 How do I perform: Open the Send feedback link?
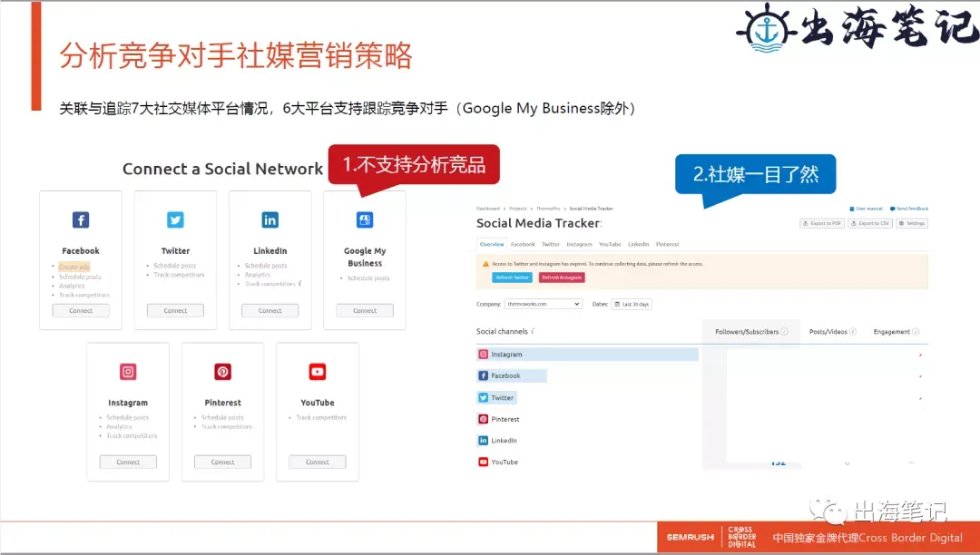[909, 209]
